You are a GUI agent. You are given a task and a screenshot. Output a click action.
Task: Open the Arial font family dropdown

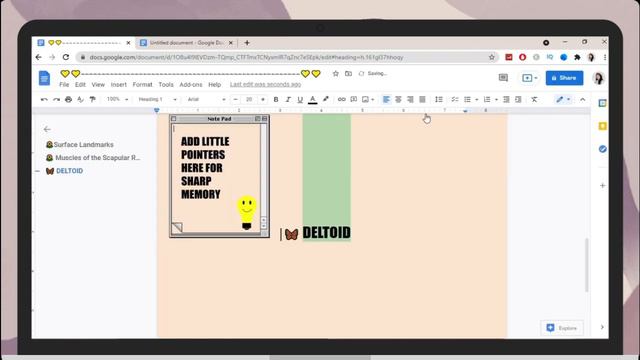pos(206,99)
